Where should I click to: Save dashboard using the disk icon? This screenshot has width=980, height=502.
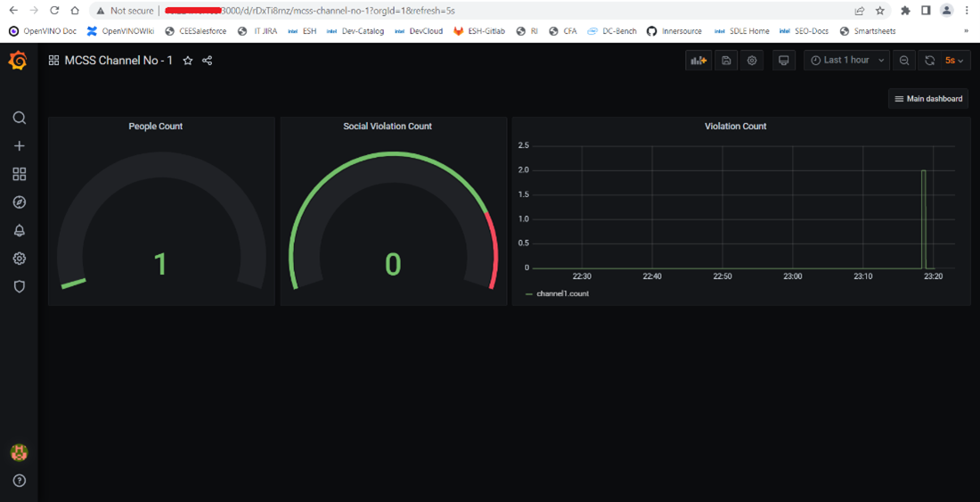[726, 61]
